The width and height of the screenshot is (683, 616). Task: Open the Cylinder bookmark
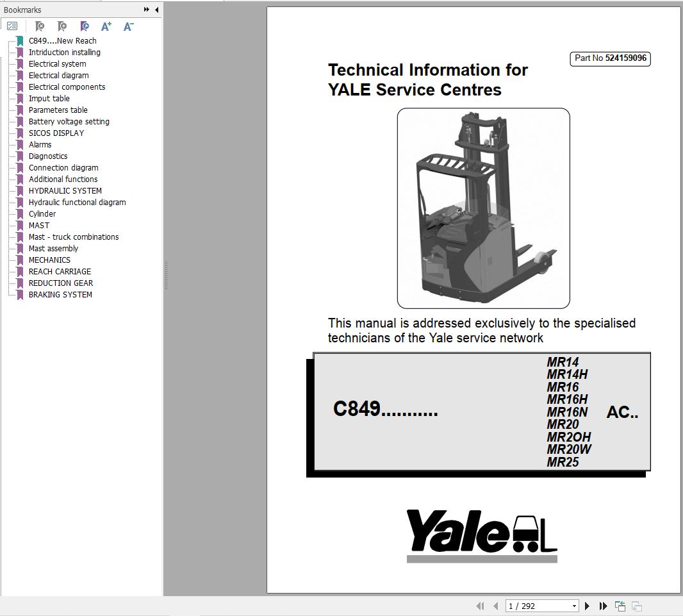pyautogui.click(x=42, y=214)
